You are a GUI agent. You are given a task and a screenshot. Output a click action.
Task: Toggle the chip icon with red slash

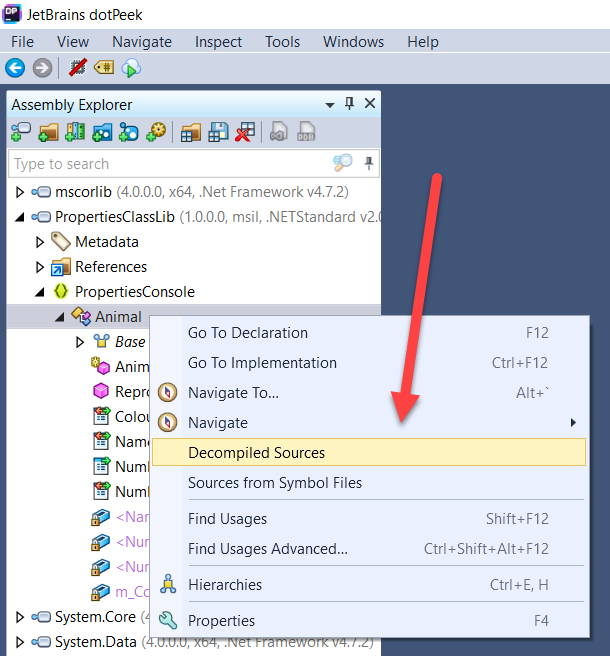pyautogui.click(x=77, y=68)
